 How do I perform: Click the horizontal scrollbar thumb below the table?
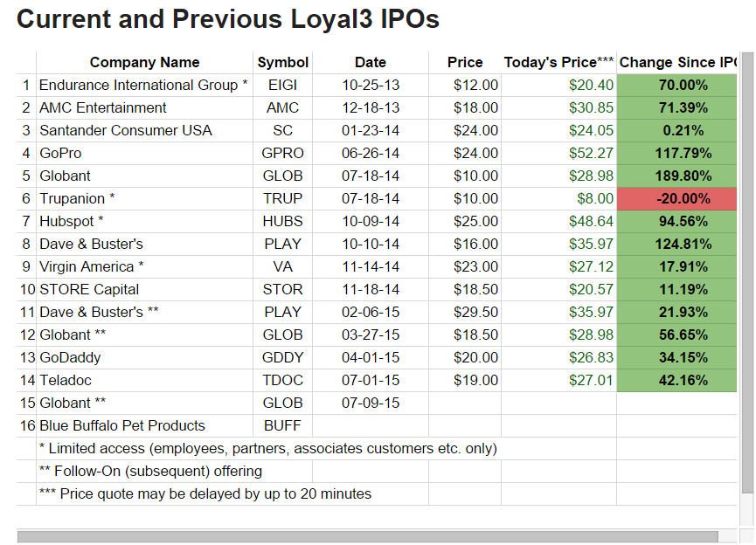[367, 536]
